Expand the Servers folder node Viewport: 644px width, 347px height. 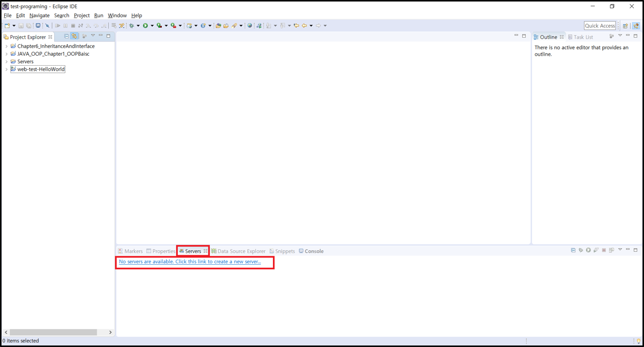click(7, 62)
